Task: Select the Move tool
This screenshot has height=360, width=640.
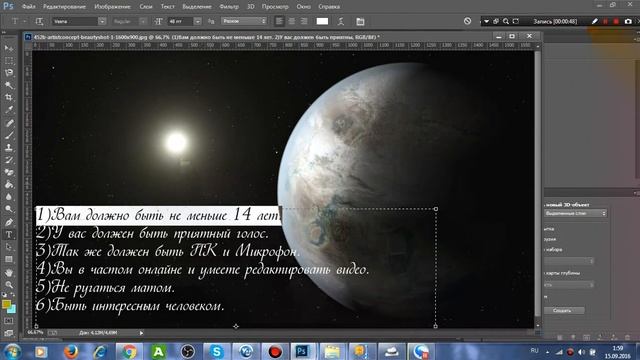Action: 9,48
